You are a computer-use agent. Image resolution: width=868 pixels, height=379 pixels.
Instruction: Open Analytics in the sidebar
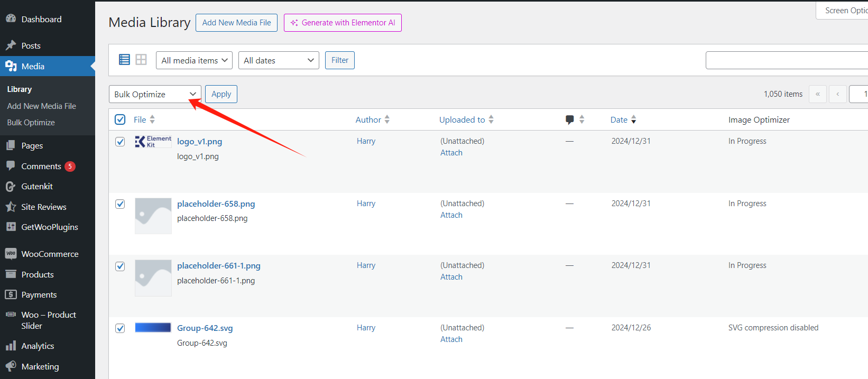coord(38,346)
